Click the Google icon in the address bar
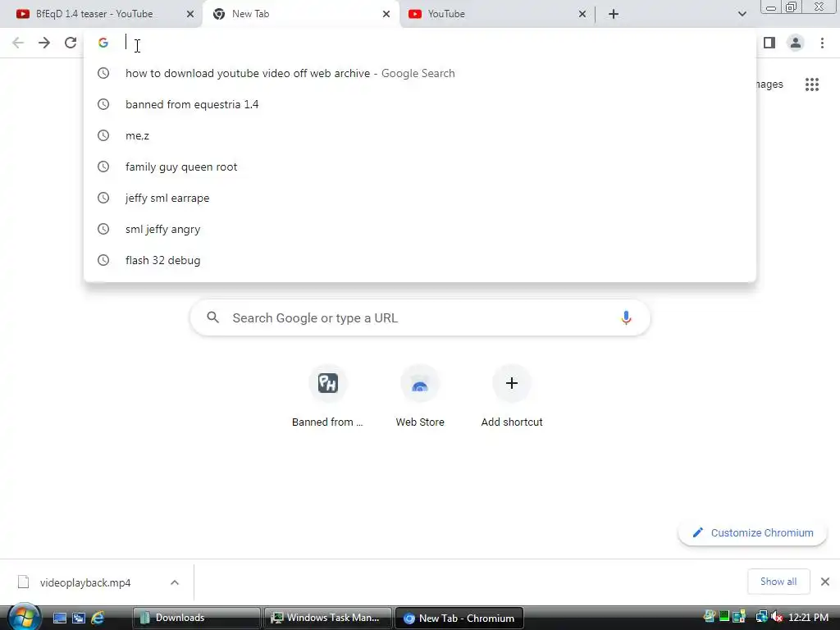 pyautogui.click(x=103, y=43)
